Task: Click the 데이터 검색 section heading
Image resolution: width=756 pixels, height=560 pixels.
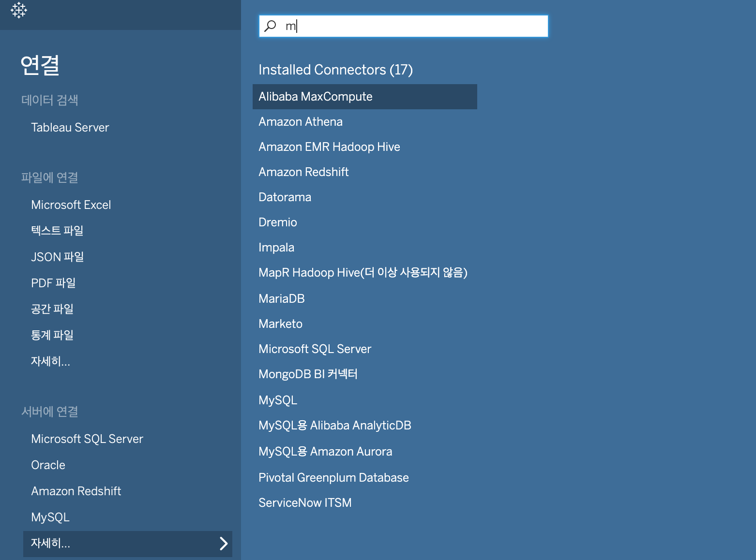Action: [50, 100]
